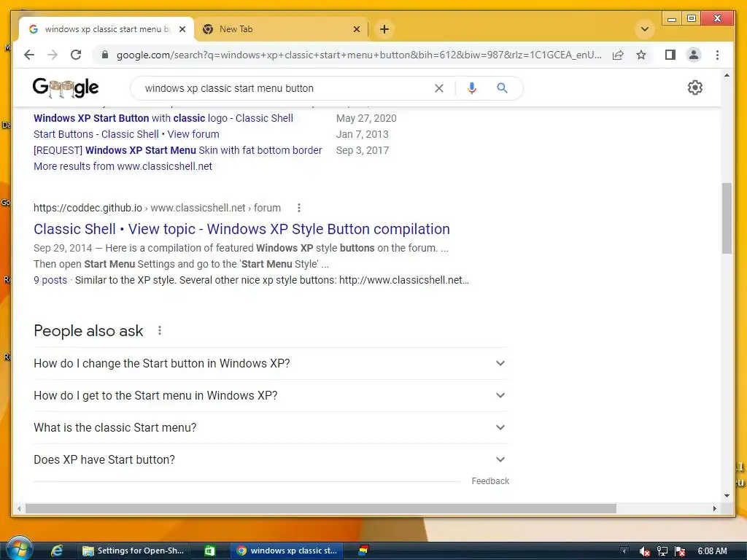Share this page via share icon
The height and width of the screenshot is (560, 747).
[x=618, y=55]
